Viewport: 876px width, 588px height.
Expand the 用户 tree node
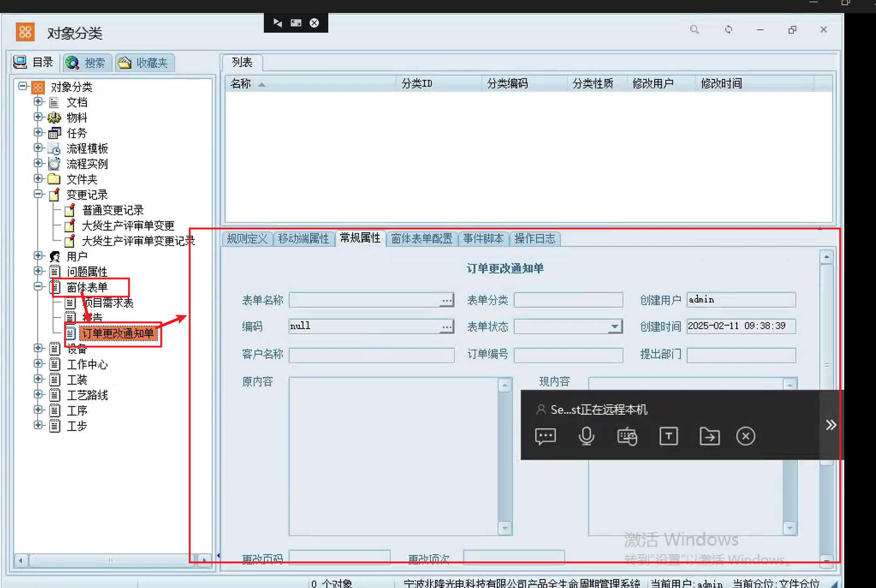point(38,255)
